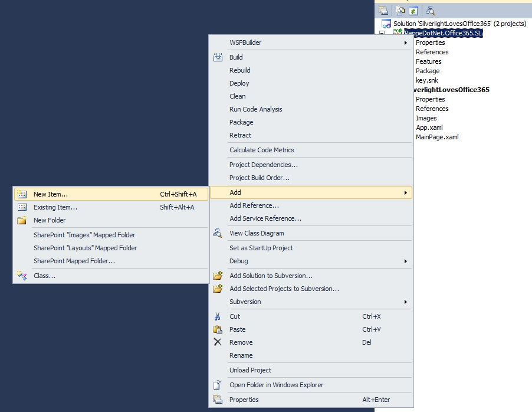Expand the Subversion submenu arrow

[405, 302]
